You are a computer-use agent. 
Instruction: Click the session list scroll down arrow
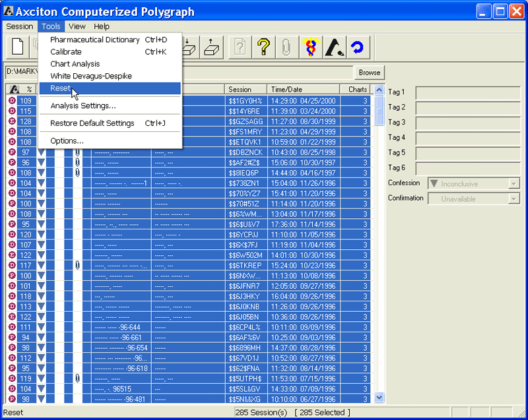(x=379, y=398)
